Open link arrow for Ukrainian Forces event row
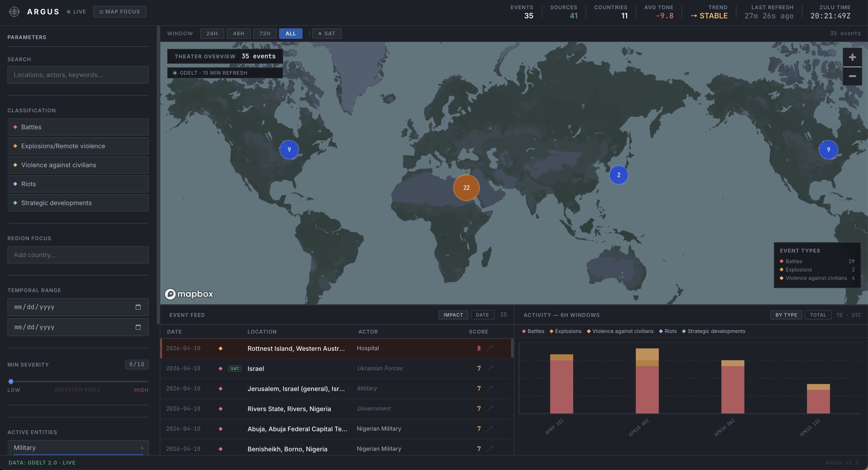Image resolution: width=868 pixels, height=470 pixels. click(490, 369)
